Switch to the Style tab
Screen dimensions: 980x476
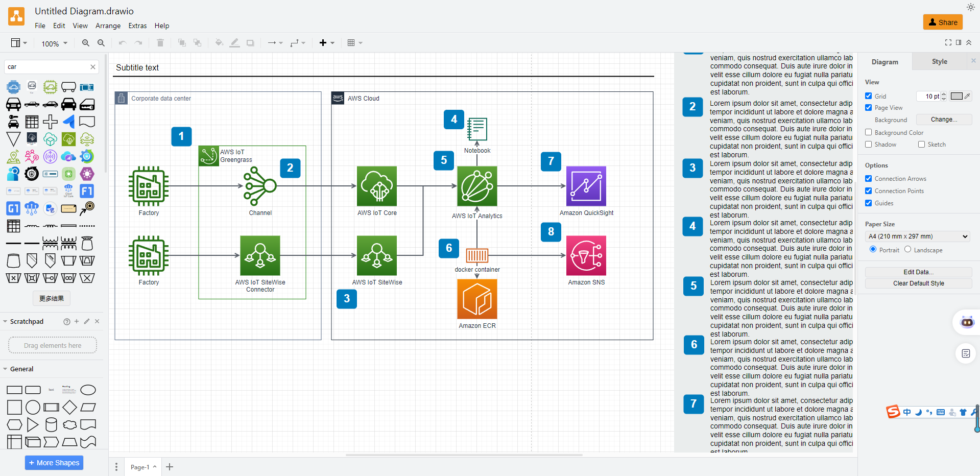pyautogui.click(x=939, y=61)
